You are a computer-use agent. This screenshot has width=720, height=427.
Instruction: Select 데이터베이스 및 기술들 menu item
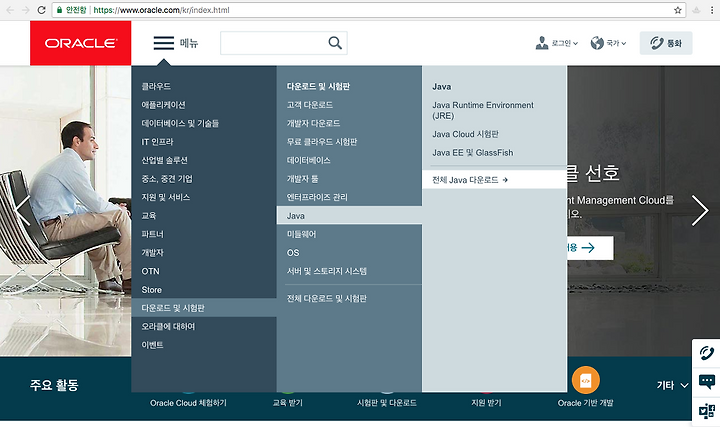point(180,124)
